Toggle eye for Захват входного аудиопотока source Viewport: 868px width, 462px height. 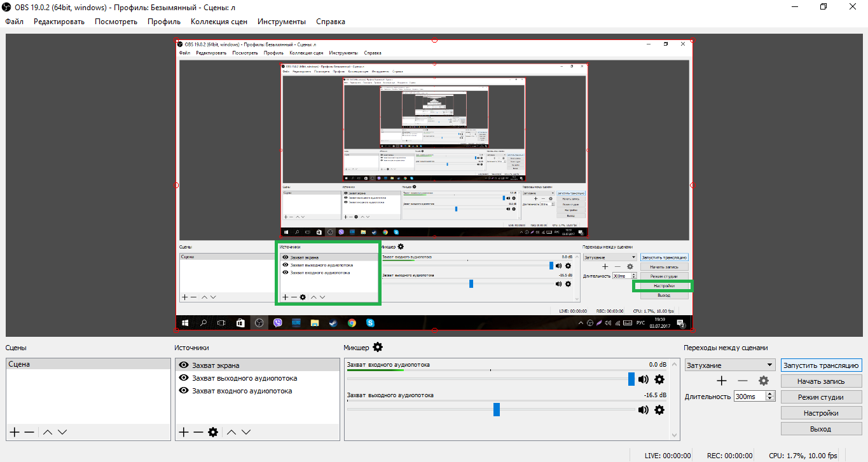pyautogui.click(x=184, y=391)
